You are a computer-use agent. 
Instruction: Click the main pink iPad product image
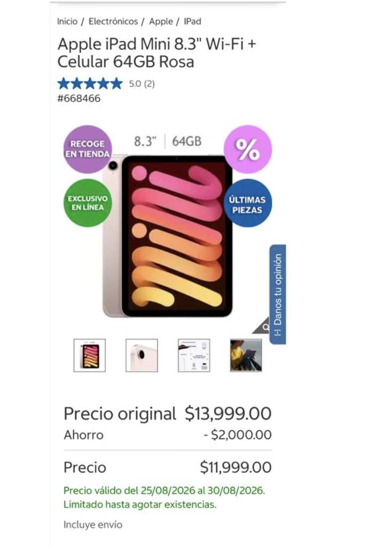tap(167, 236)
